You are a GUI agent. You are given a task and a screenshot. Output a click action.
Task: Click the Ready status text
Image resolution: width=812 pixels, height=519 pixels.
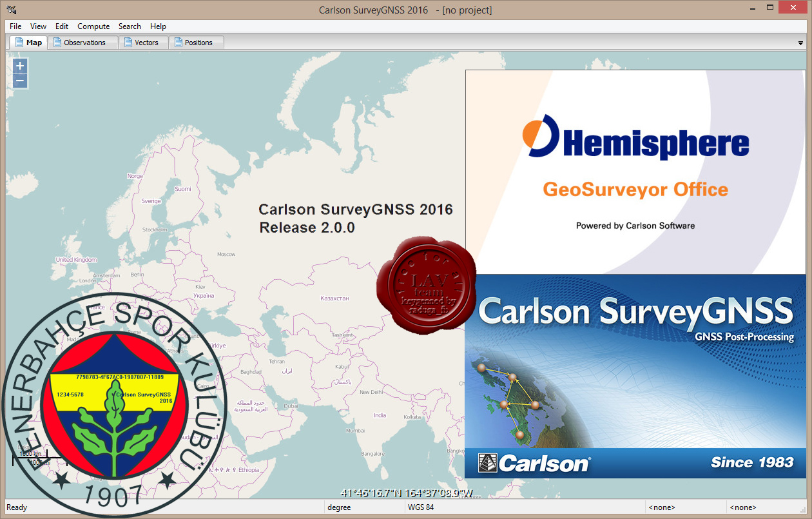point(17,507)
